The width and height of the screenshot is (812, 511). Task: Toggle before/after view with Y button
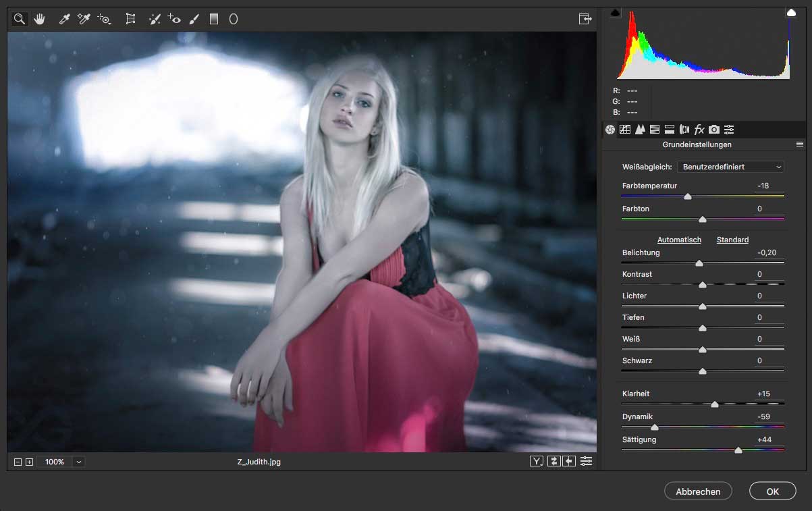537,461
